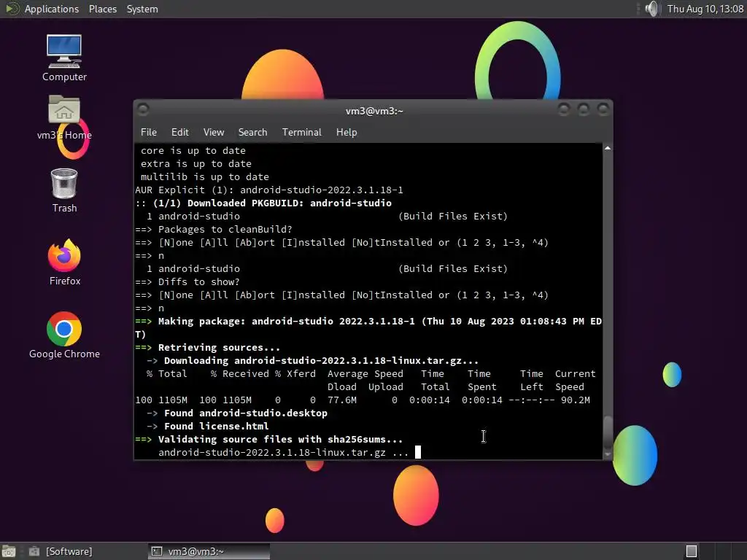Maximize the terminal window
This screenshot has width=747, height=560.
(x=584, y=110)
